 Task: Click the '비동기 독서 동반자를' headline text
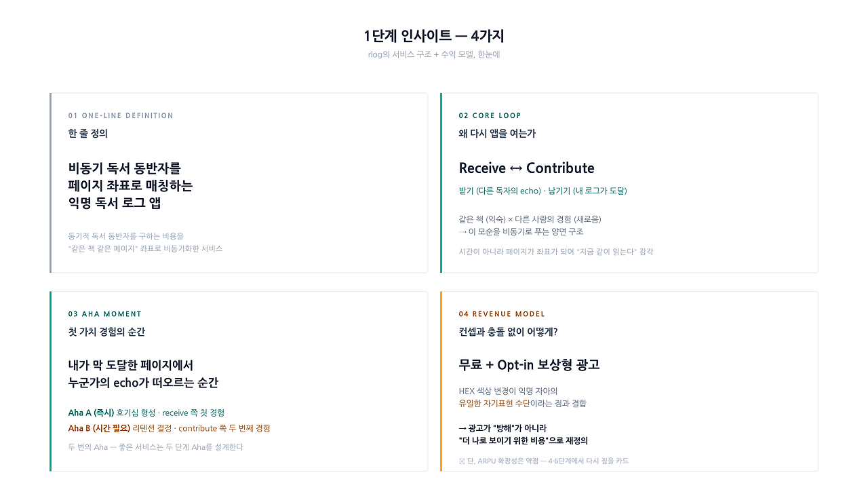coord(125,168)
